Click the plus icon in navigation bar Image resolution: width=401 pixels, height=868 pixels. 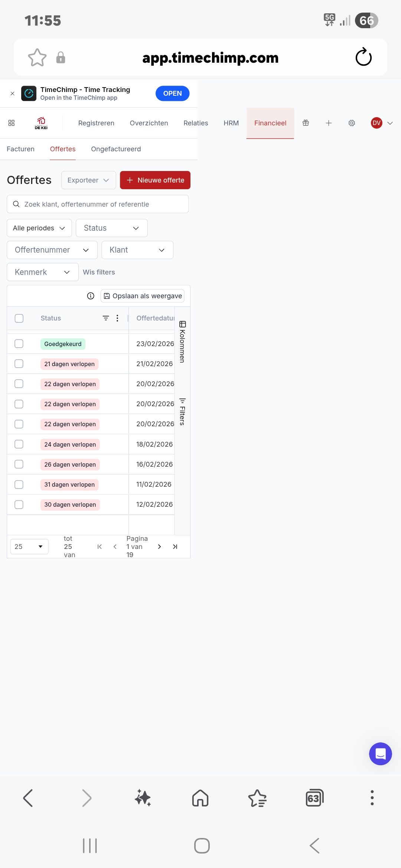329,123
